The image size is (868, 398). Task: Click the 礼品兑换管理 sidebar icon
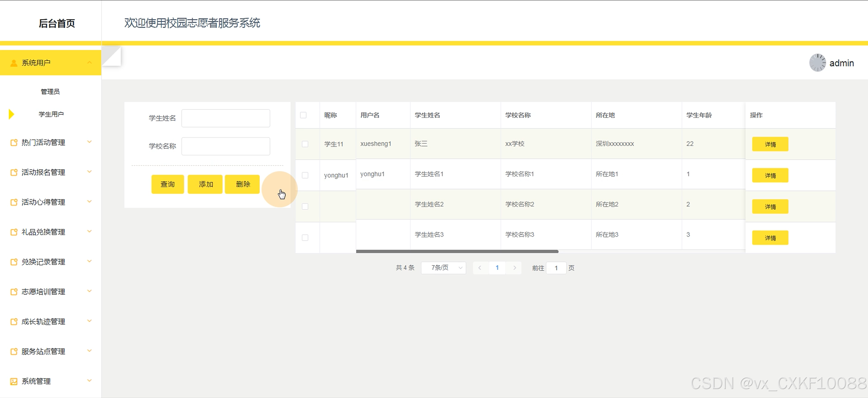pyautogui.click(x=14, y=232)
